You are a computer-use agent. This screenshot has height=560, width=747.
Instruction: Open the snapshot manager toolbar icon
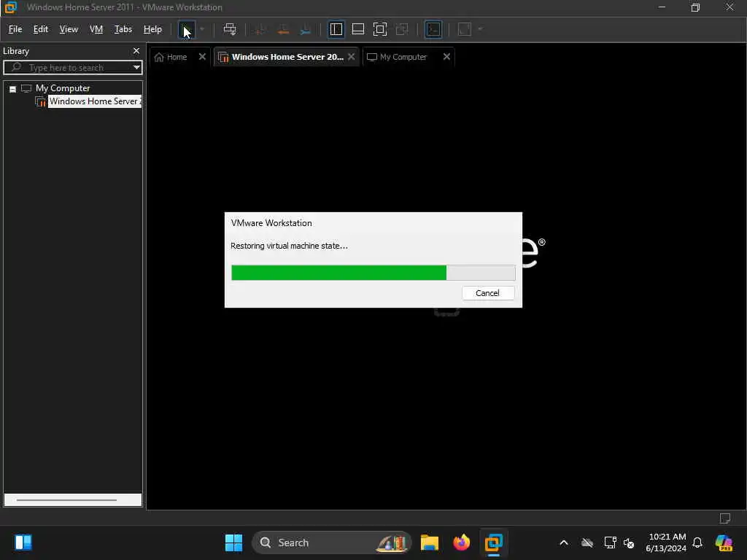306,29
